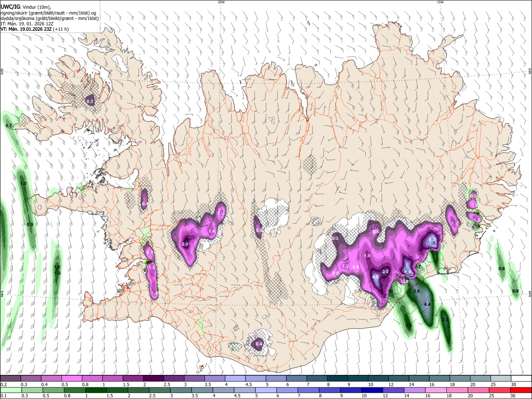532x399 pixels.
Task: Click the bright red swatch after 30 in rain legend
Action: point(521,390)
